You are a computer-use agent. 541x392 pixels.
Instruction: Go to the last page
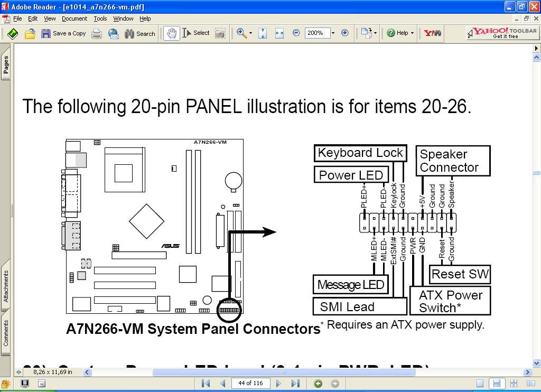[295, 384]
